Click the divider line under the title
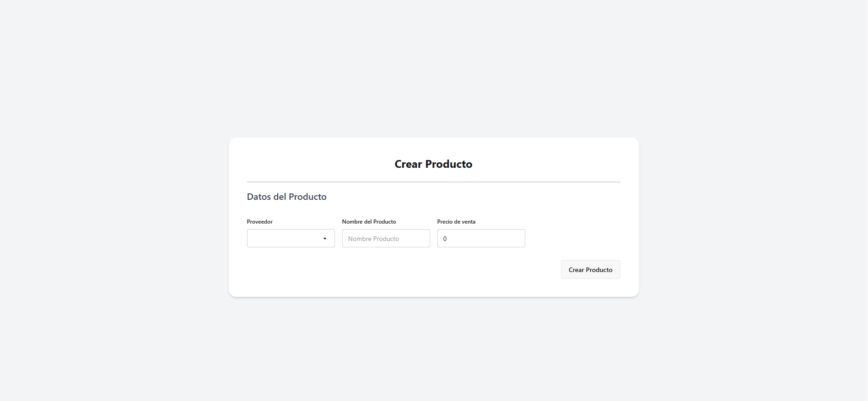The image size is (868, 401). point(433,182)
